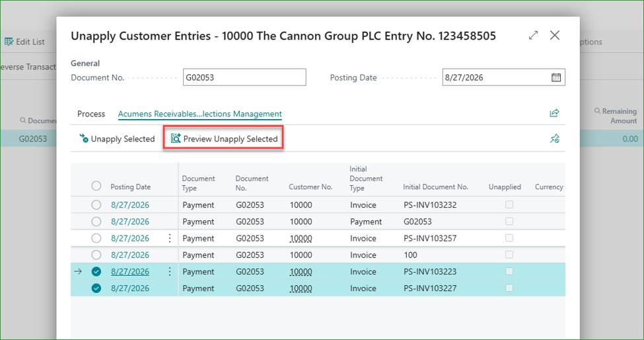Click the Unapplied column header
The height and width of the screenshot is (340, 644).
[x=505, y=187]
